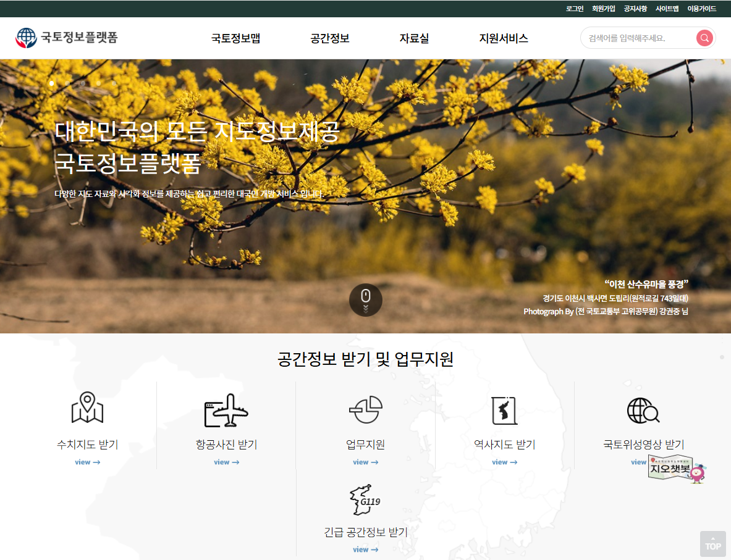Expand the 자료실 navigation menu
The height and width of the screenshot is (560, 731).
tap(414, 38)
